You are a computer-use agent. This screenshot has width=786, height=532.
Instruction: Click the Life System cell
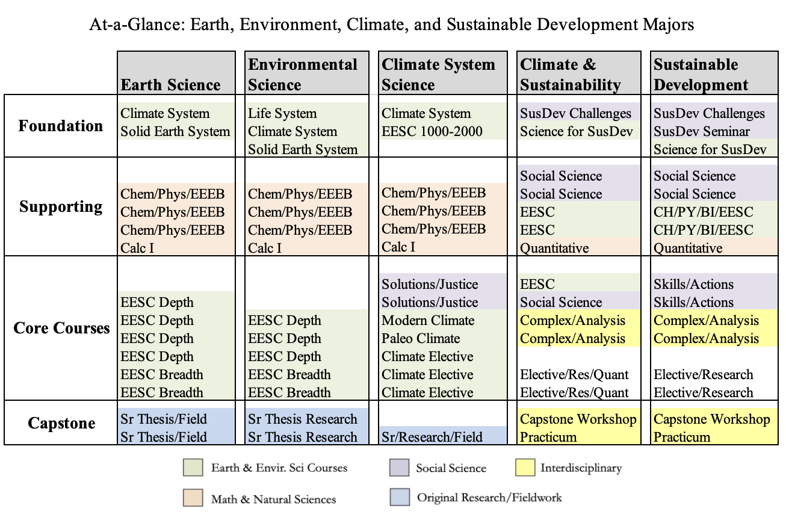[x=282, y=113]
